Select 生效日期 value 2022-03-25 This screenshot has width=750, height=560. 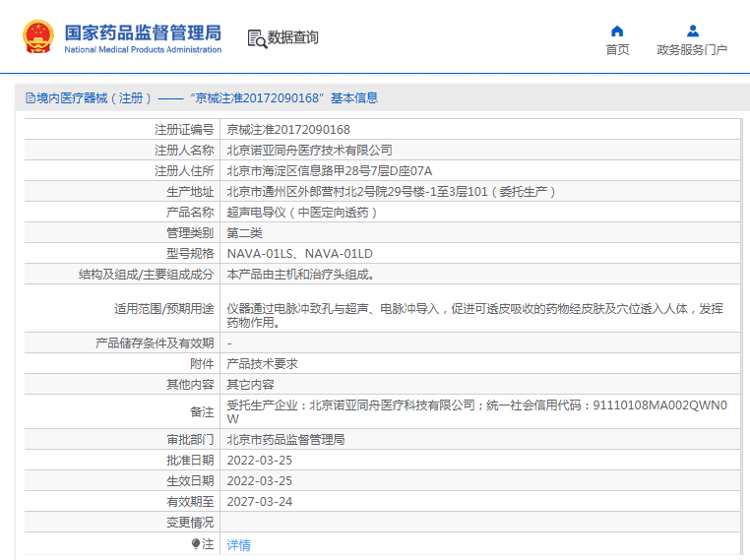259,480
